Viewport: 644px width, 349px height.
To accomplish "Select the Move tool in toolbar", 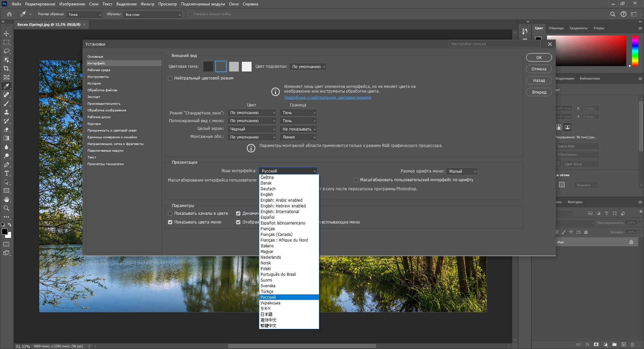I will (x=6, y=34).
